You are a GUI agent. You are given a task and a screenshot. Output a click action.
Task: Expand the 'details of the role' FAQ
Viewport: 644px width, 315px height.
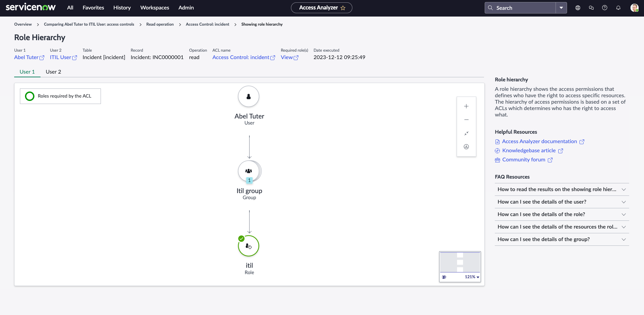(x=562, y=214)
